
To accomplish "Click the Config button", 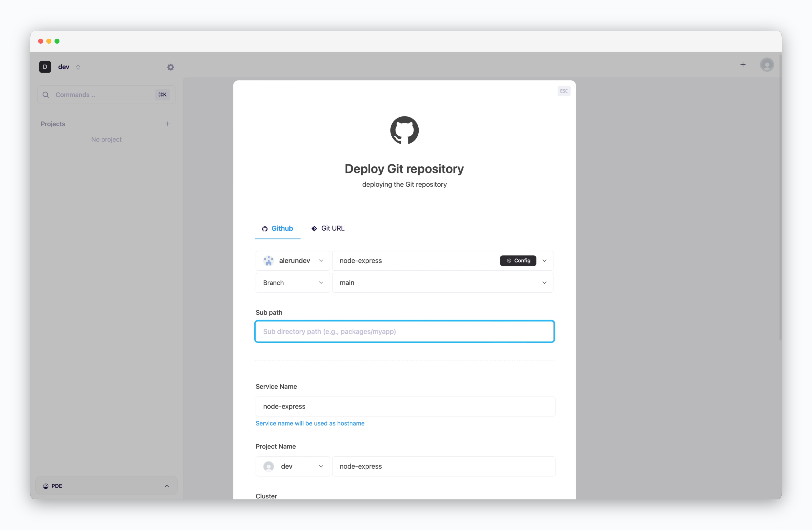I will point(518,261).
